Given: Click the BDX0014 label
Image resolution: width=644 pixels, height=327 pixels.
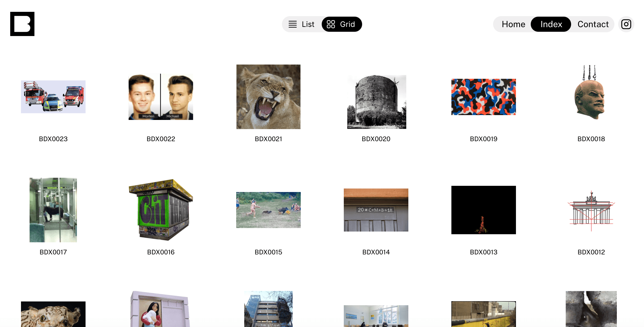Looking at the screenshot, I should point(376,252).
